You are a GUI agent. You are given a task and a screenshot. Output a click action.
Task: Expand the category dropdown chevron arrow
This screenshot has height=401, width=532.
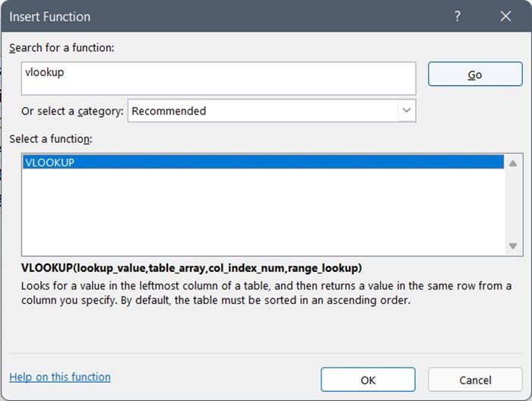(407, 111)
